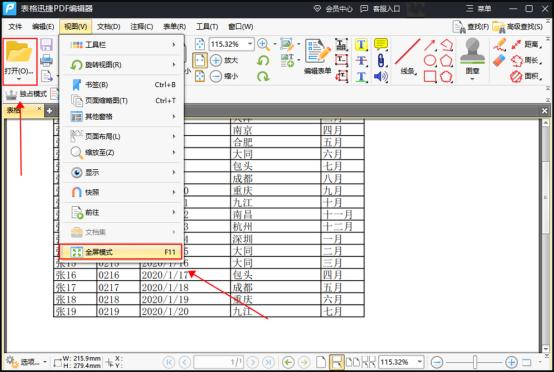Image resolution: width=554 pixels, height=372 pixels.
Task: Open the status bar 115.32% zoom dropdown
Action: [x=420, y=362]
